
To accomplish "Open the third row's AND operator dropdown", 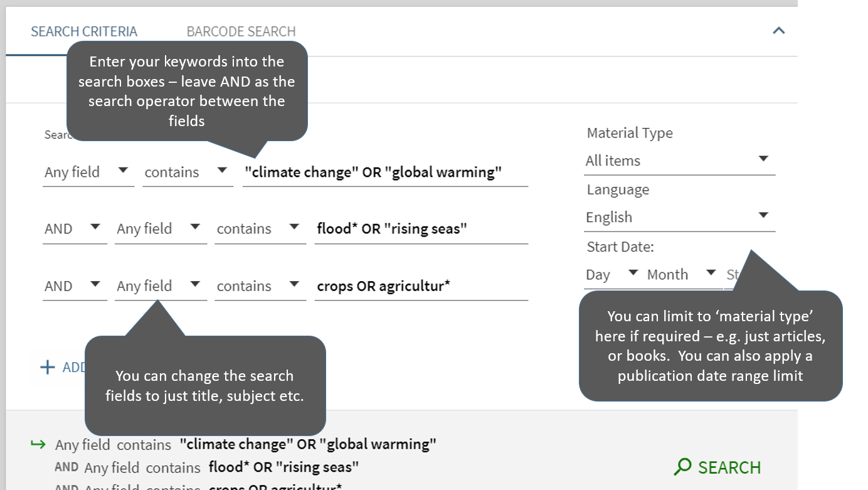I will click(x=73, y=286).
